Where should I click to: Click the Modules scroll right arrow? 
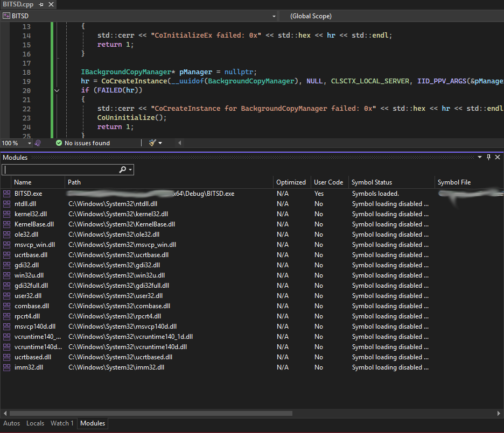tap(499, 414)
